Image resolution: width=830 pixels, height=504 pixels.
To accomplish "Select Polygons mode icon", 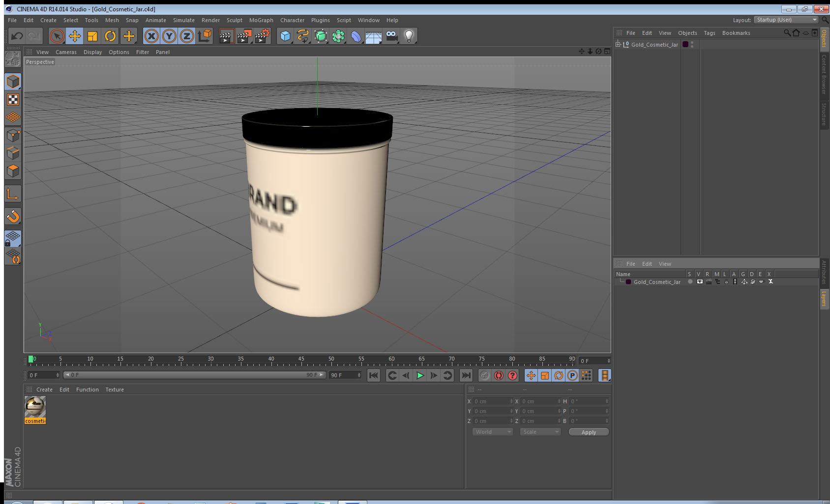I will (x=13, y=171).
